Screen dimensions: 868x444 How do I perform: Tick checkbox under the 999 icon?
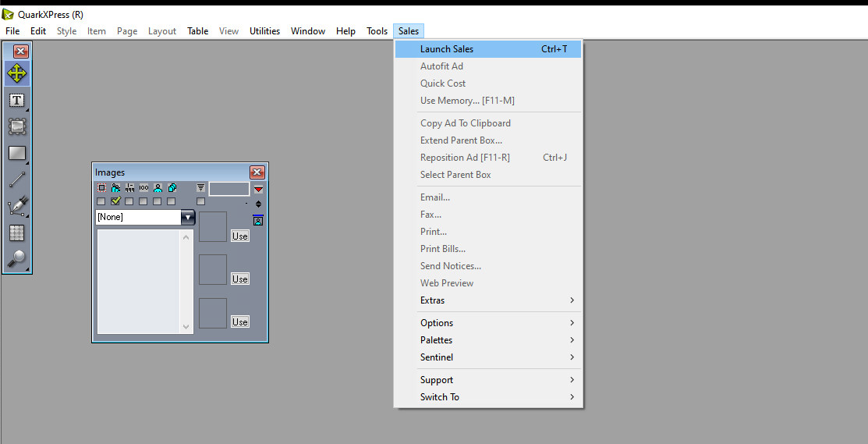click(129, 201)
